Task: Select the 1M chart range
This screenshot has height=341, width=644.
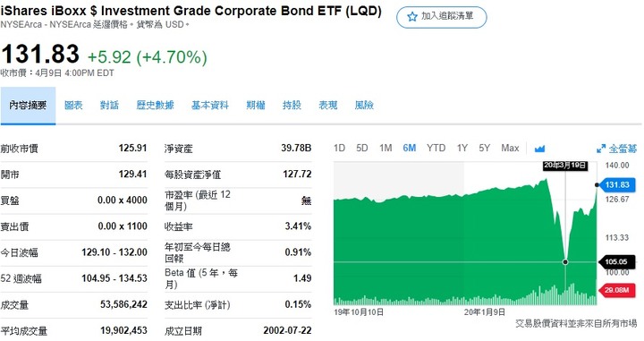Action: (386, 148)
